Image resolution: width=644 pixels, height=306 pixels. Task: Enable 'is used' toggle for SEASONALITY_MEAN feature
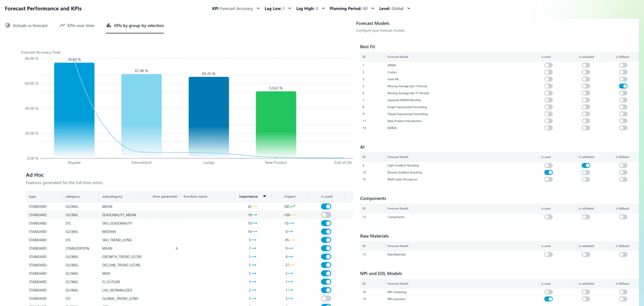[326, 215]
